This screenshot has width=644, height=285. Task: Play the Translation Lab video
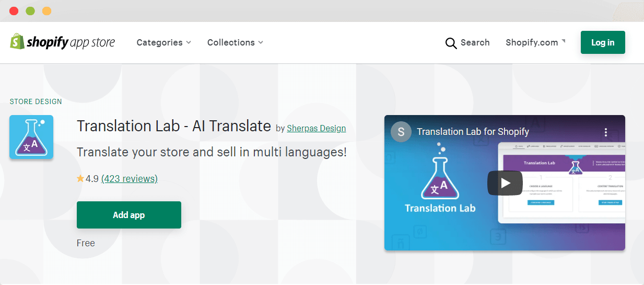pyautogui.click(x=505, y=183)
